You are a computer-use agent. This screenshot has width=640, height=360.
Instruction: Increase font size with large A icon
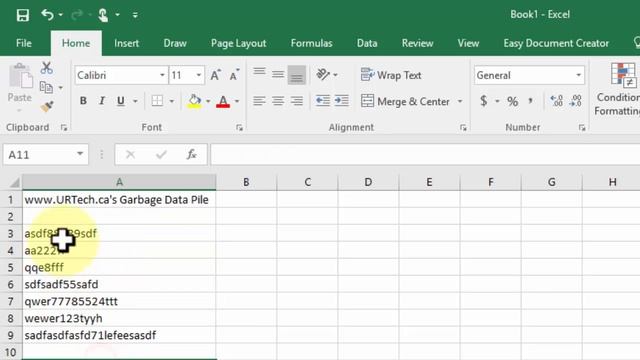(x=215, y=75)
